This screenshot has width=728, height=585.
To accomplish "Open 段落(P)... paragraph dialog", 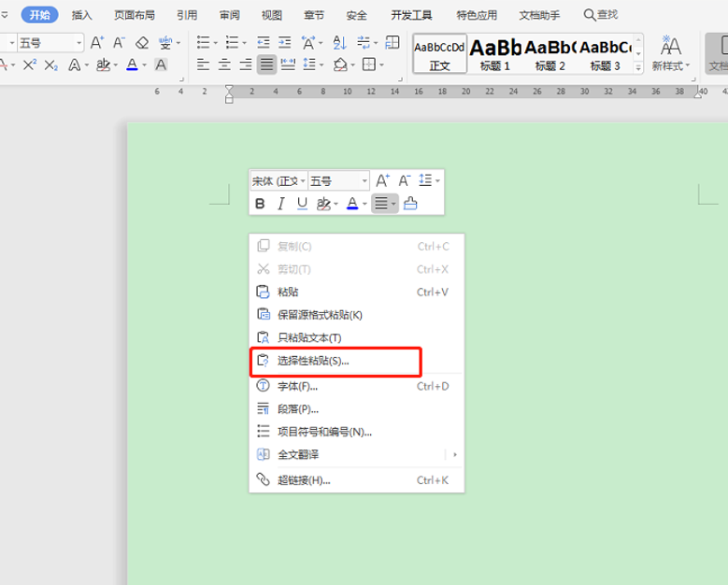I will pyautogui.click(x=357, y=409).
